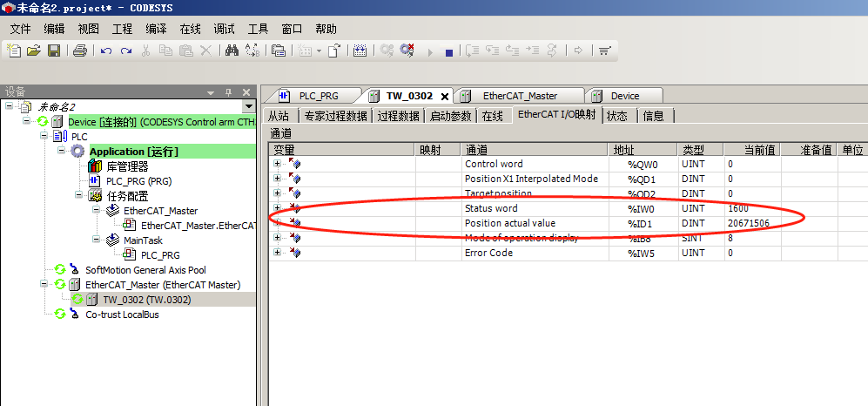Open the 工具 menu
This screenshot has width=868, height=406.
tap(258, 29)
